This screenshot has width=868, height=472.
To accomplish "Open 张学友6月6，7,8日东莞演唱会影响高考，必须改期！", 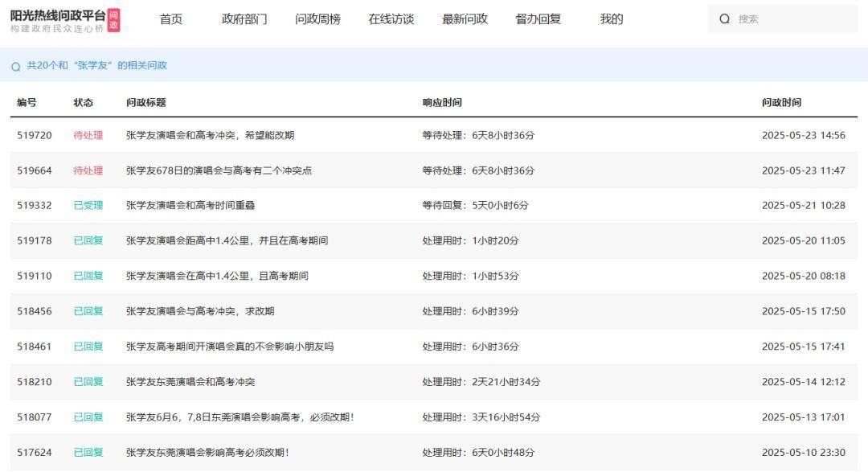I will pyautogui.click(x=240, y=417).
